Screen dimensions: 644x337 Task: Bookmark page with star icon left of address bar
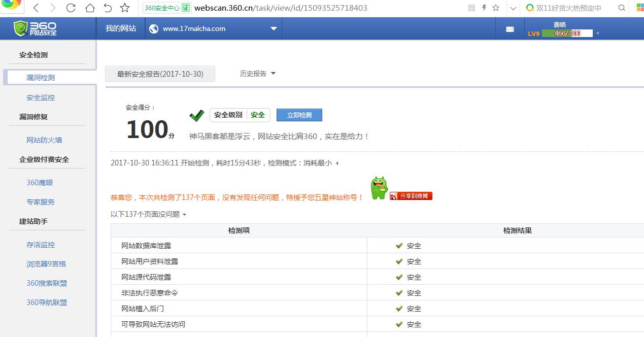point(125,8)
